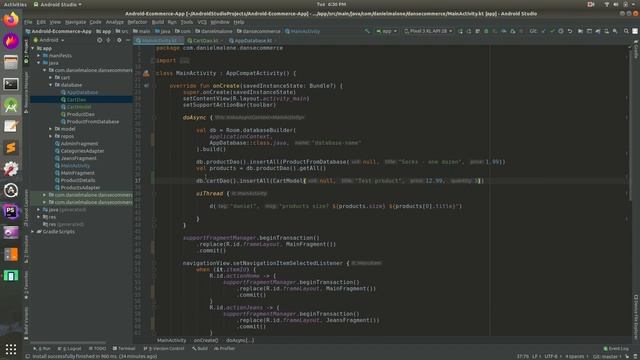This screenshot has height=360, width=640.
Task: Open the Analyze menu
Action: pos(114,22)
